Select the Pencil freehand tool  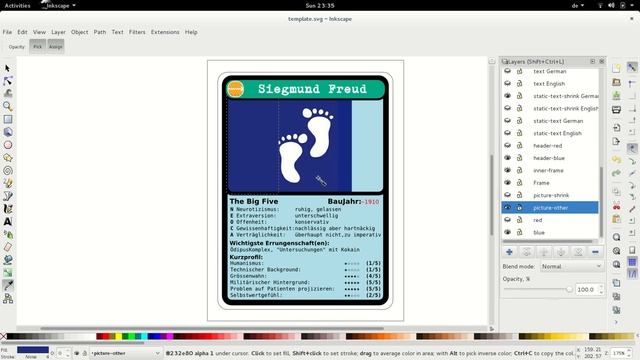click(x=7, y=183)
